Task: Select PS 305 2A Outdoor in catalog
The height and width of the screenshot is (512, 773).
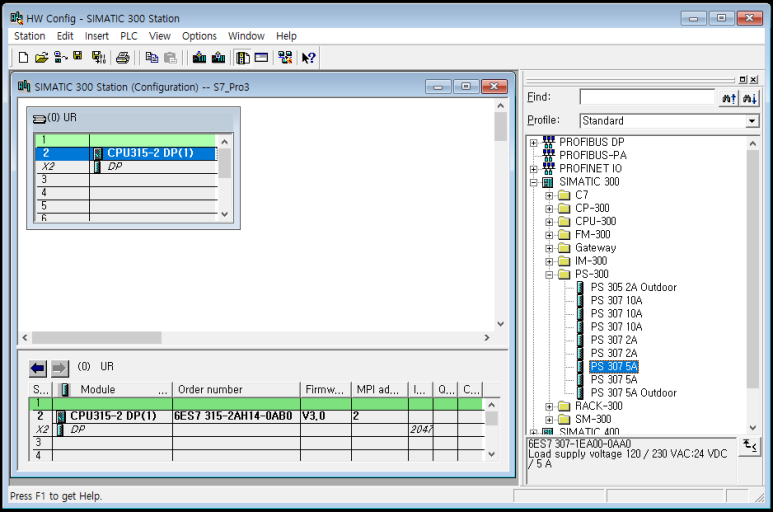Action: click(633, 287)
